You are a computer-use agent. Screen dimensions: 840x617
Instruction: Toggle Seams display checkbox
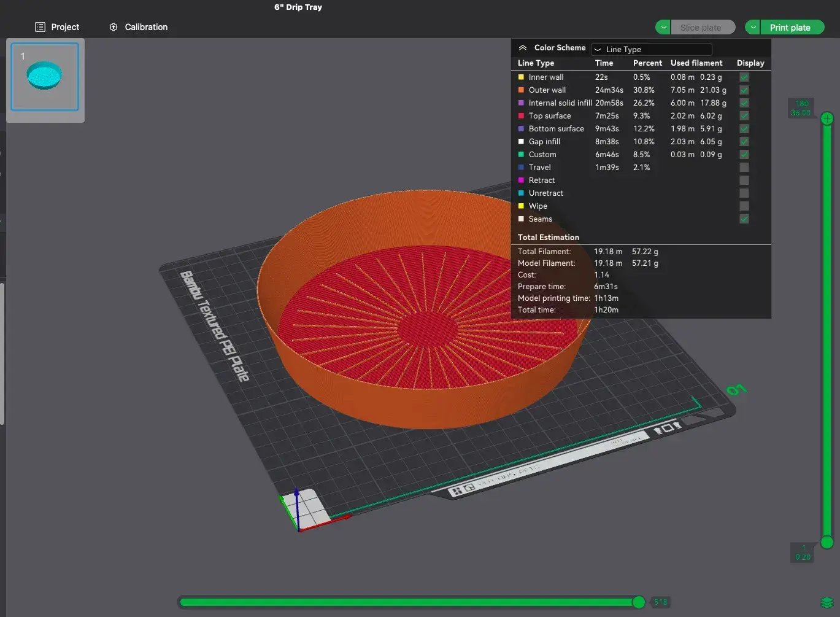click(x=744, y=219)
